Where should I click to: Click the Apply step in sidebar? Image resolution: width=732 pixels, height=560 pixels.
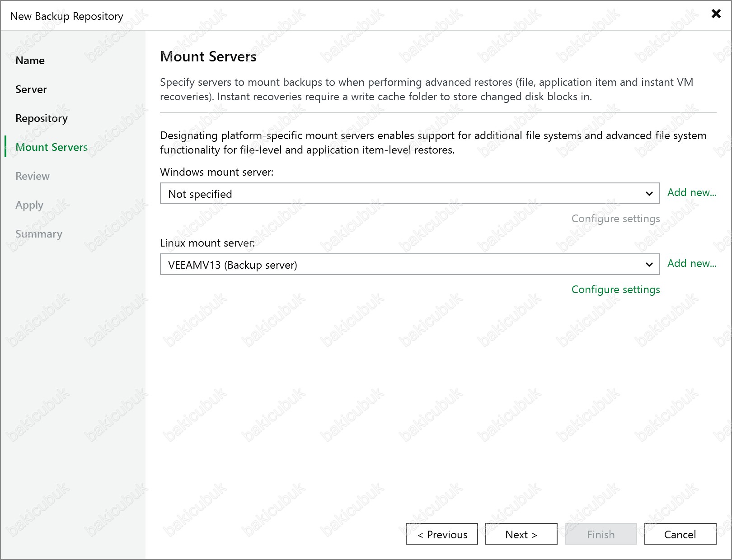[29, 205]
